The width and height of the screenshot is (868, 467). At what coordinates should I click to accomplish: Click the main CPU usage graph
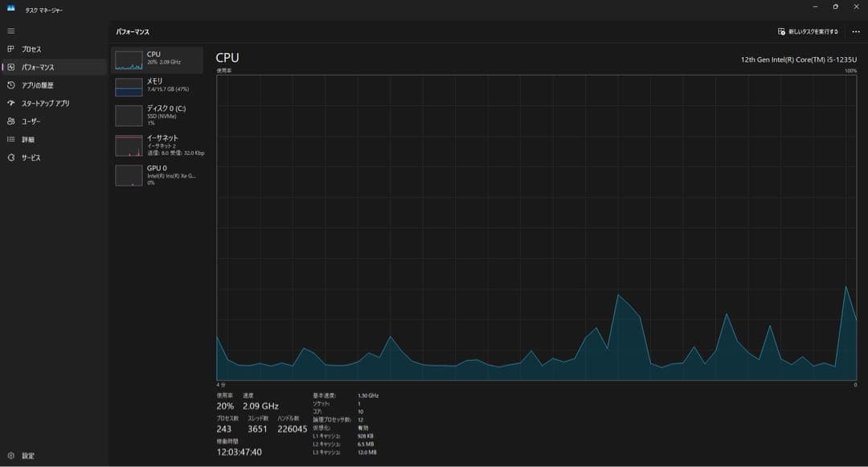tap(536, 227)
